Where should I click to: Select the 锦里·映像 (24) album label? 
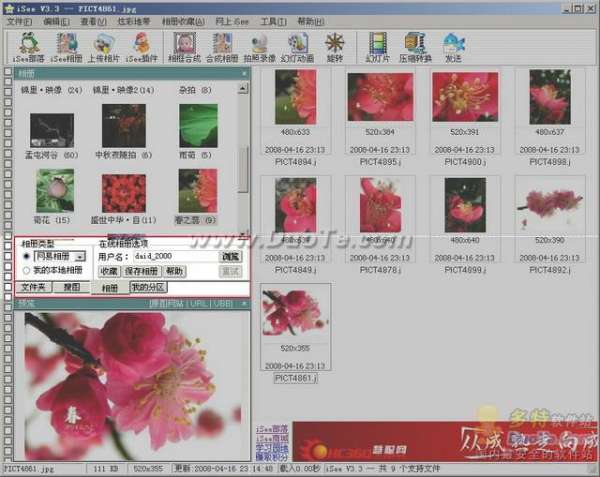click(52, 90)
